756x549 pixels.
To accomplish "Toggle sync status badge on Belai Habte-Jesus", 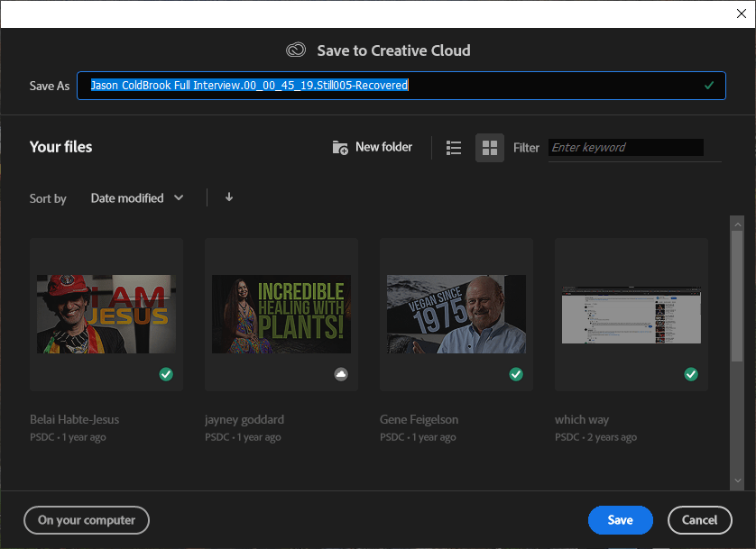I will tap(166, 374).
